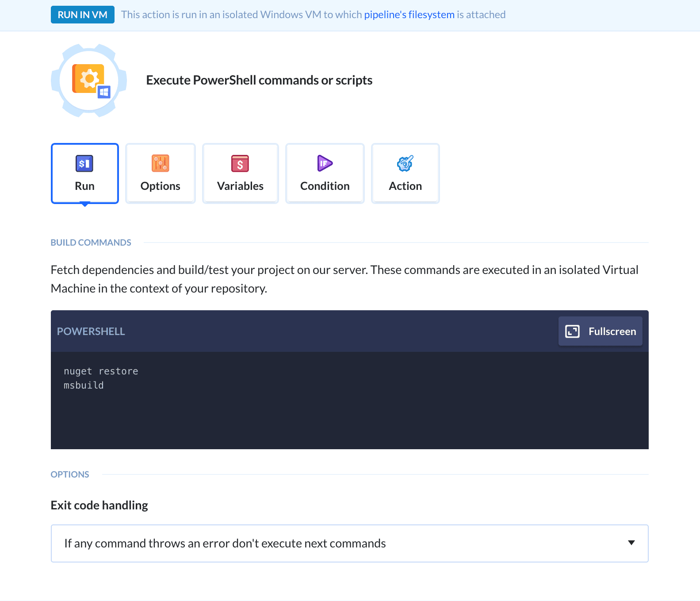Open the Exit code handling dropdown

pos(349,543)
